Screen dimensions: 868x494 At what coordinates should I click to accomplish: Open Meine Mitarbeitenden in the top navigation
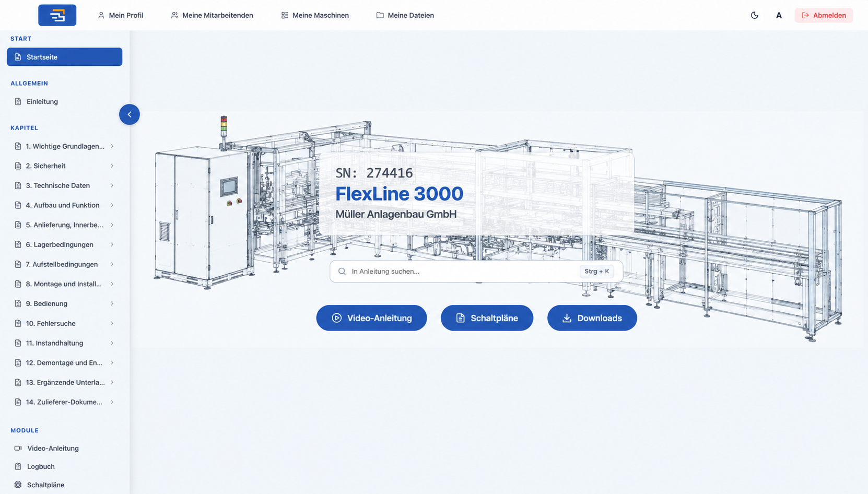pos(212,15)
